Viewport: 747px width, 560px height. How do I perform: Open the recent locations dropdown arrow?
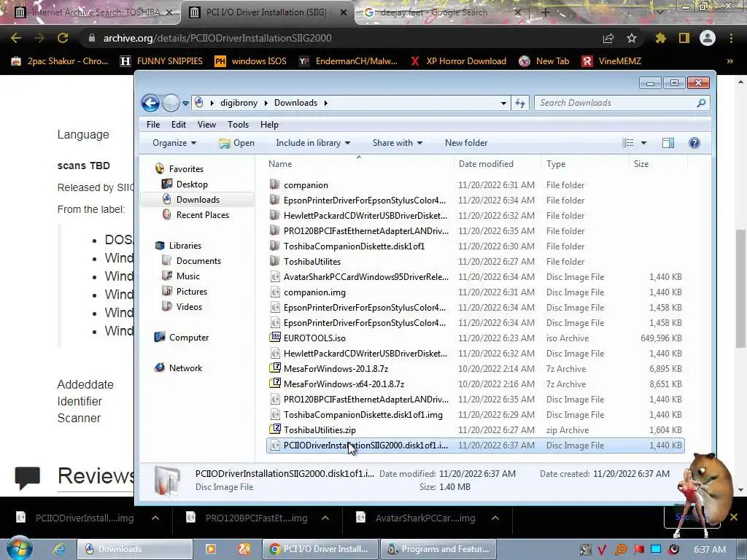(x=185, y=103)
